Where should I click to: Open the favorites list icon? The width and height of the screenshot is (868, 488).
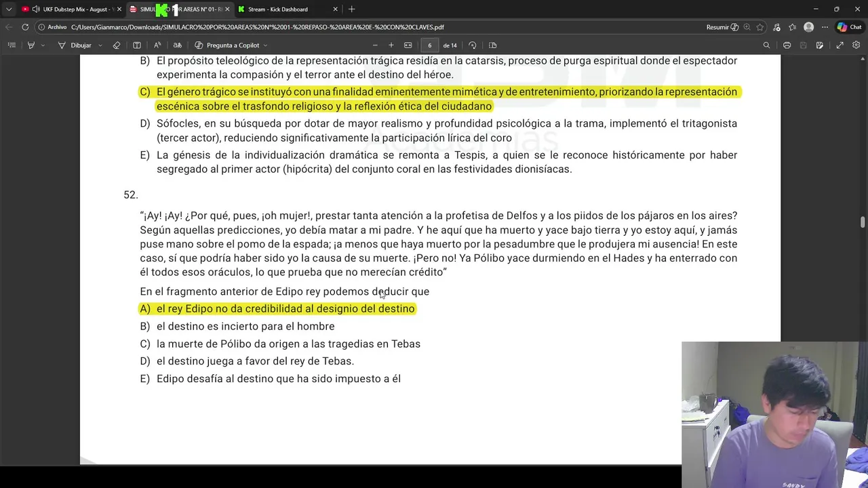pyautogui.click(x=792, y=27)
